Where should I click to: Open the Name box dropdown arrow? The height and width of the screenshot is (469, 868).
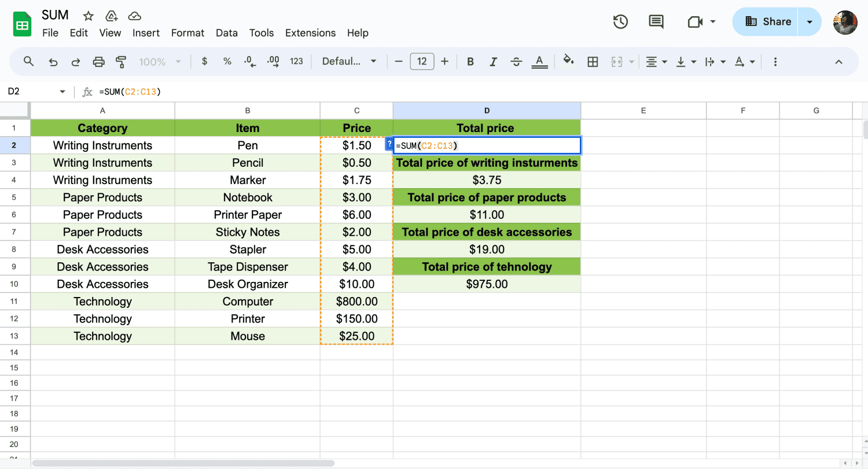(x=62, y=91)
